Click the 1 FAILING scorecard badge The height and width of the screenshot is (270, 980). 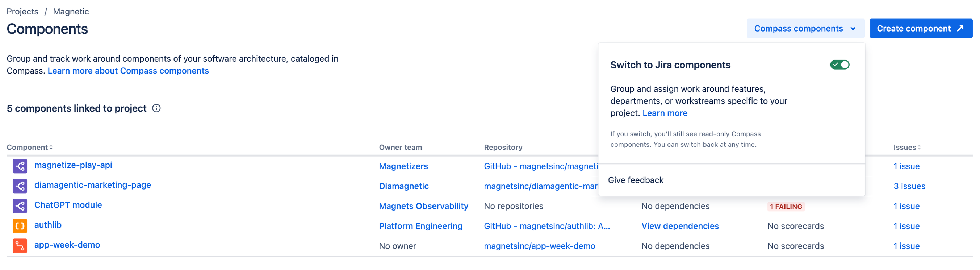(x=786, y=207)
